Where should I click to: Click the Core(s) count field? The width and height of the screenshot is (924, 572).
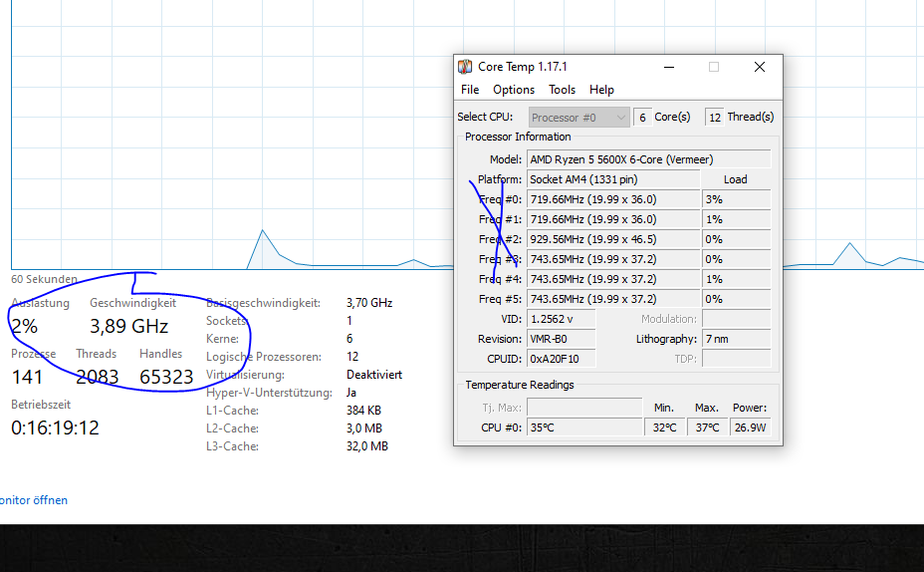coord(642,118)
